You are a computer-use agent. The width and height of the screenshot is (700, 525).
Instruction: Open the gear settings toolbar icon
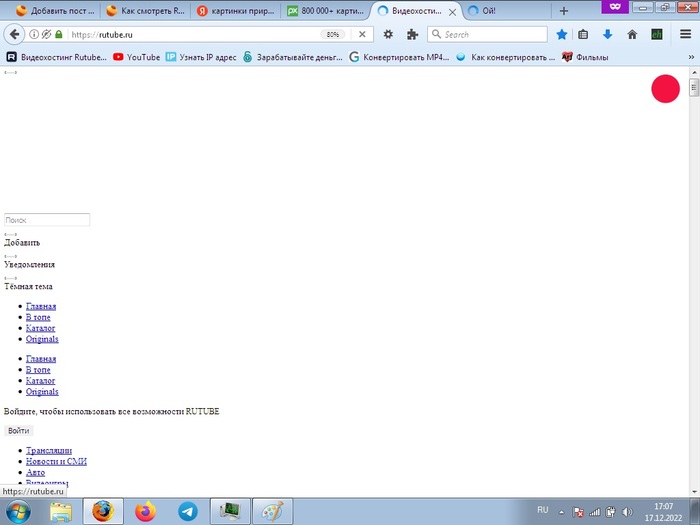[x=388, y=34]
